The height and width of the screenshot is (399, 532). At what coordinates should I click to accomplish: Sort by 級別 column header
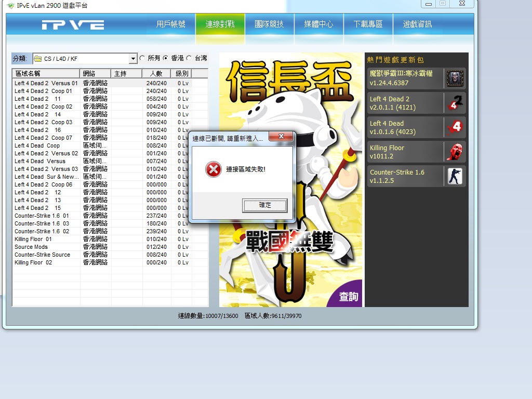click(x=182, y=74)
